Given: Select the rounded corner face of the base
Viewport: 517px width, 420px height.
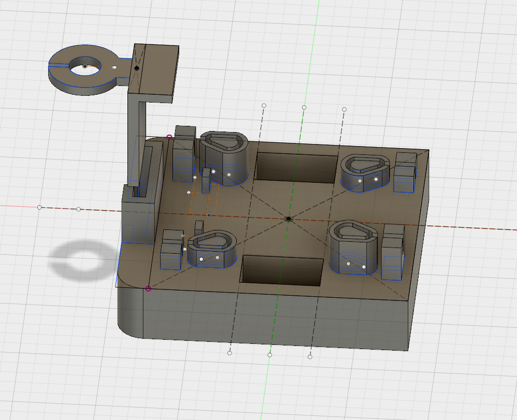Looking at the screenshot, I should [130, 312].
